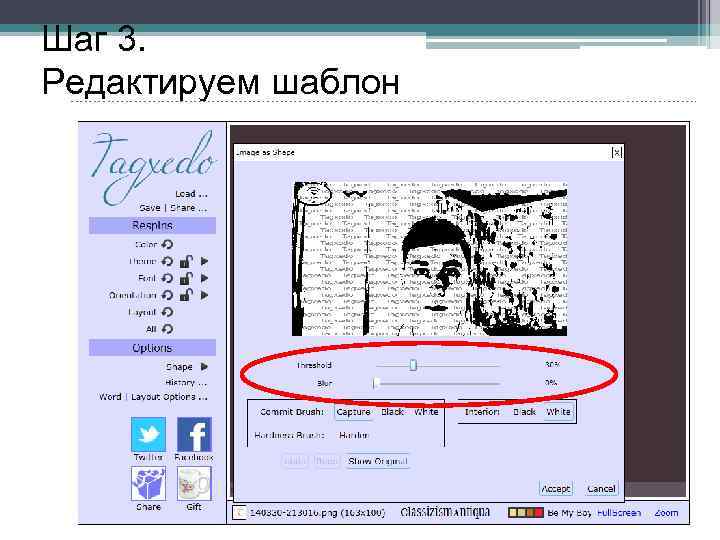Viewport: 720px width, 540px height.
Task: Open History... in Options
Action: 186,382
